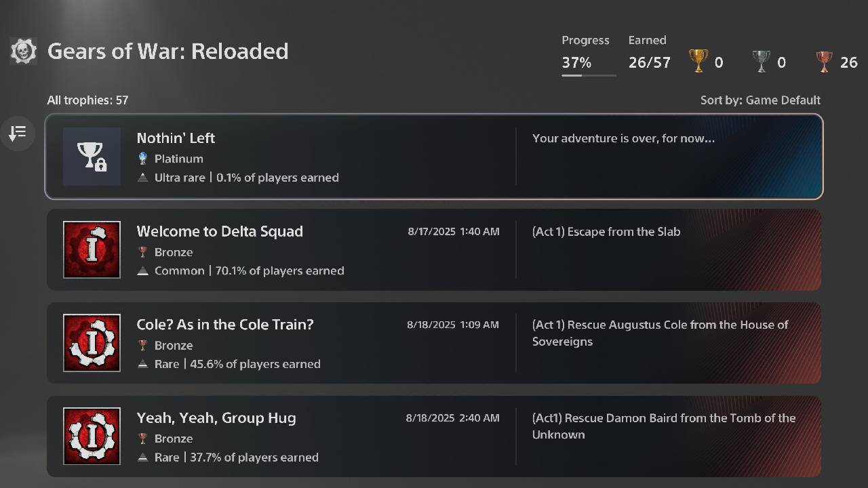Open the Sort by: Game Default dropdown
Viewport: 868px width, 488px height.
[x=760, y=100]
